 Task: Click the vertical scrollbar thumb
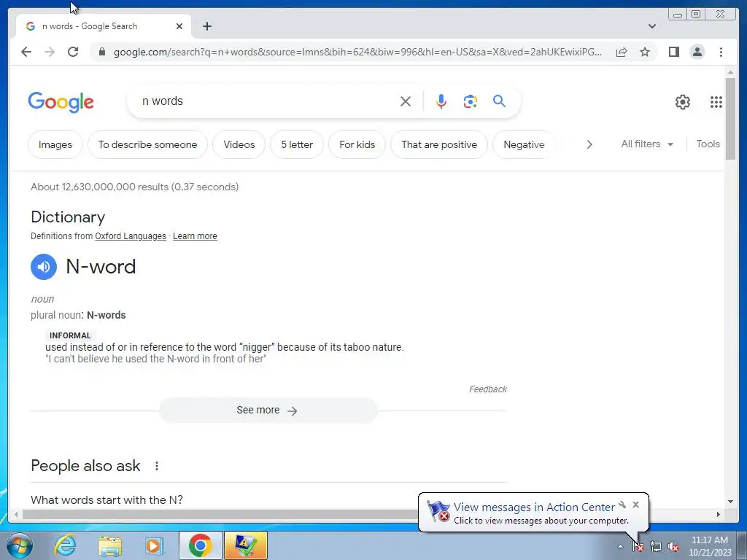coord(730,119)
